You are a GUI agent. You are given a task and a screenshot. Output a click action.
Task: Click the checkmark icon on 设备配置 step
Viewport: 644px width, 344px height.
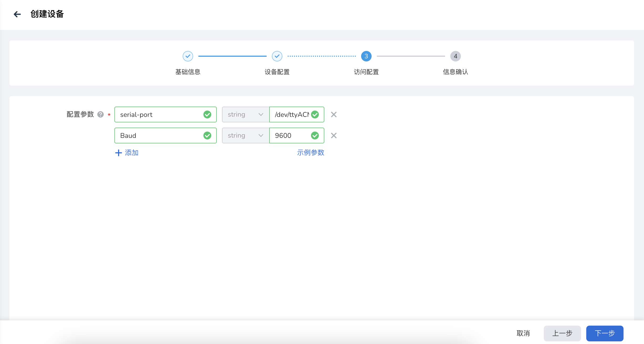(277, 56)
